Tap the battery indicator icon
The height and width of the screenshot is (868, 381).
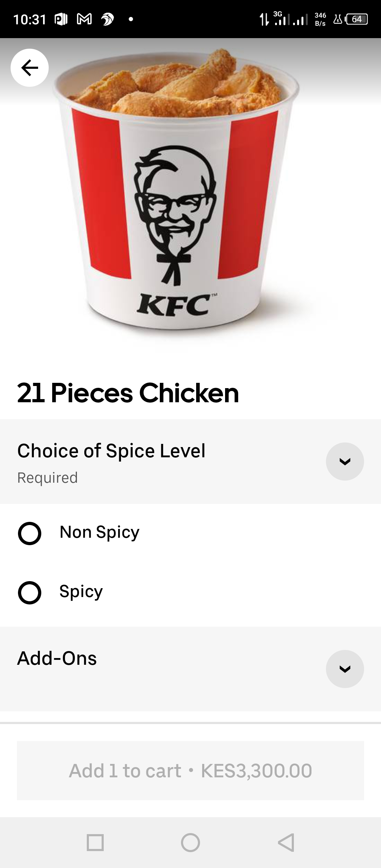tap(357, 19)
